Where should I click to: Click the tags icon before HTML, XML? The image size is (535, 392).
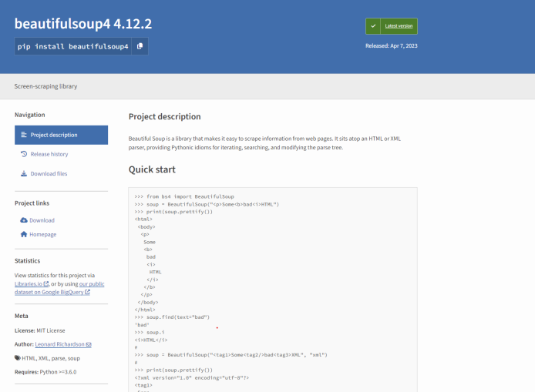pyautogui.click(x=18, y=358)
